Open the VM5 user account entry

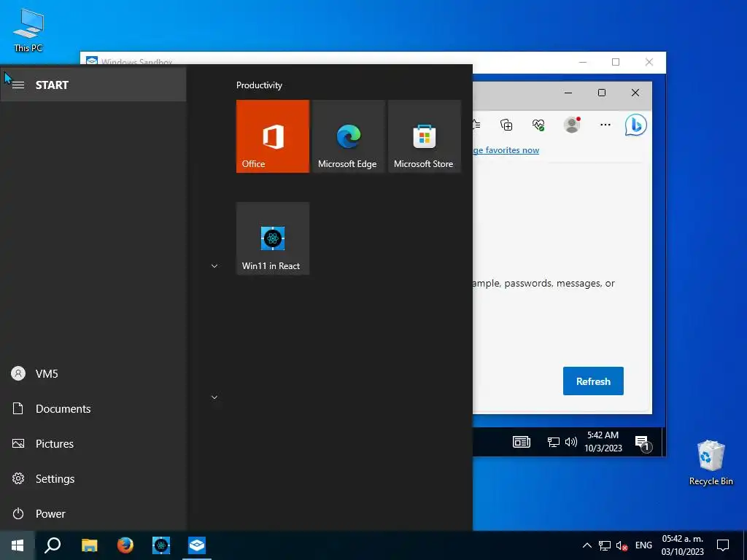coord(93,374)
